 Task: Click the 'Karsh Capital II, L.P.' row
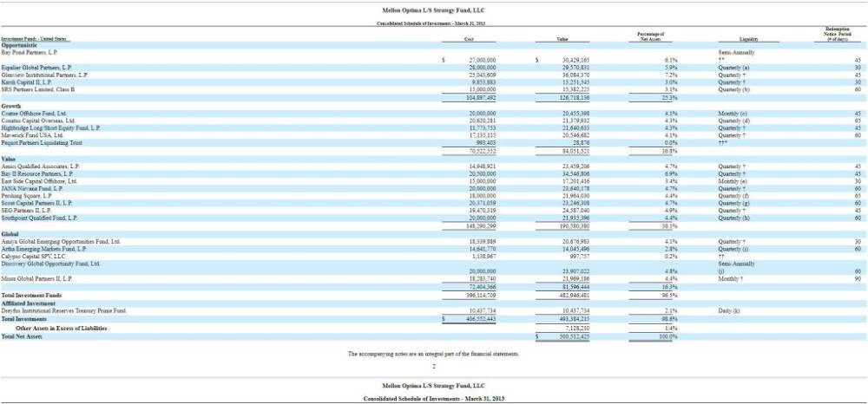coord(434,81)
